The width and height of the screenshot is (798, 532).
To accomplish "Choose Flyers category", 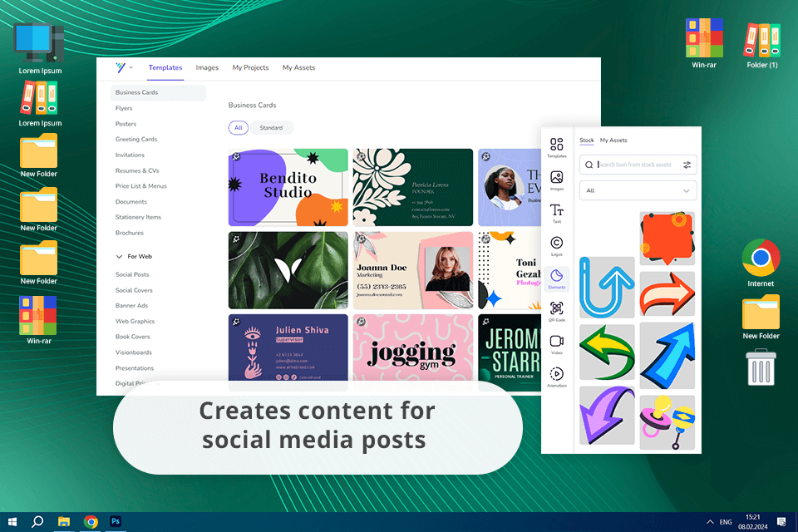I will tap(124, 108).
